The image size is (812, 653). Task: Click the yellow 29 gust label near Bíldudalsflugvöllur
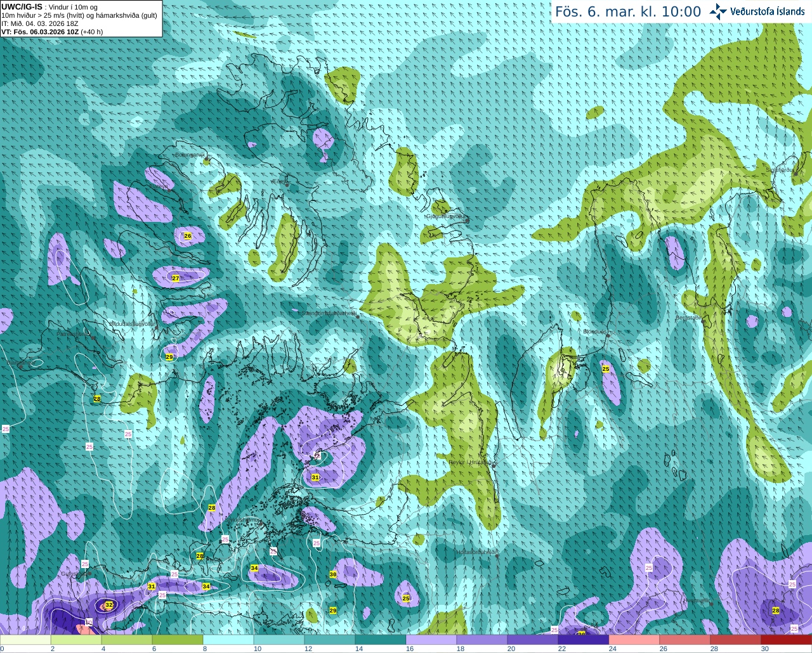(x=169, y=357)
